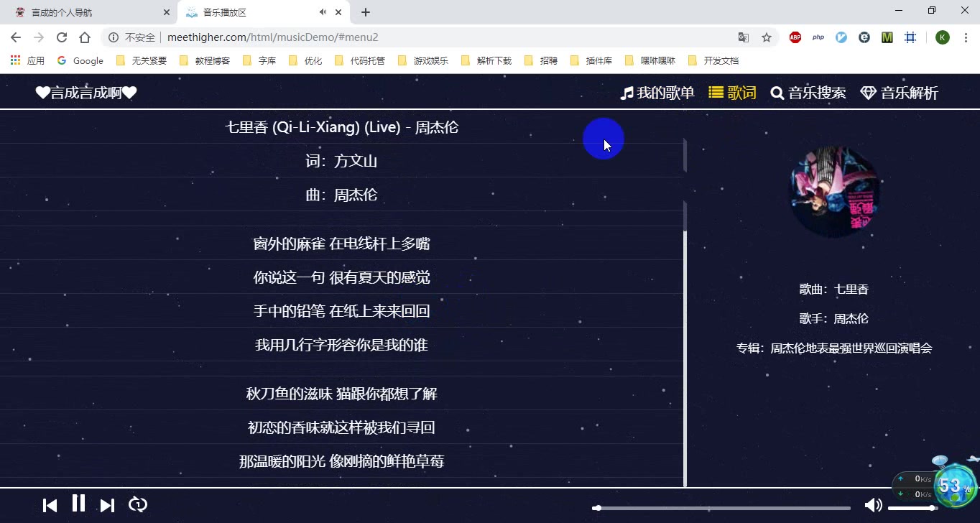The width and height of the screenshot is (980, 523).
Task: Select the 歌词 menu tab
Action: point(732,93)
